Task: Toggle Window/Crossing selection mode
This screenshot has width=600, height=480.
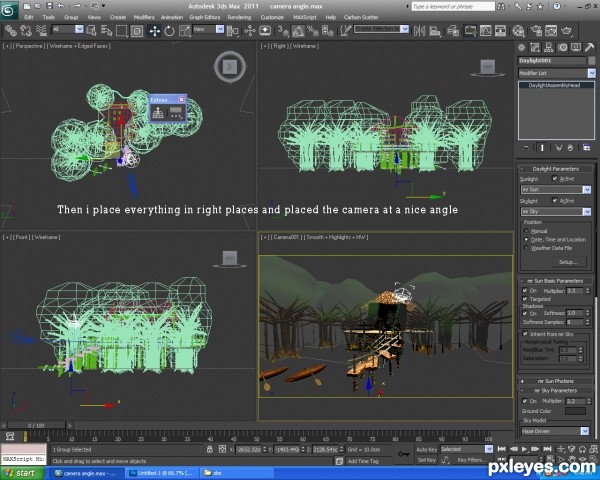Action: coord(137,31)
